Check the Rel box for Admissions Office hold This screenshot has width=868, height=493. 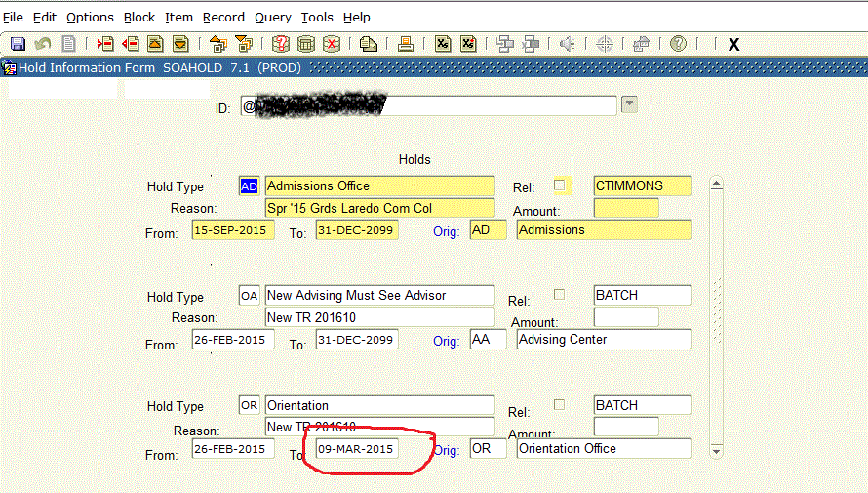pyautogui.click(x=560, y=185)
